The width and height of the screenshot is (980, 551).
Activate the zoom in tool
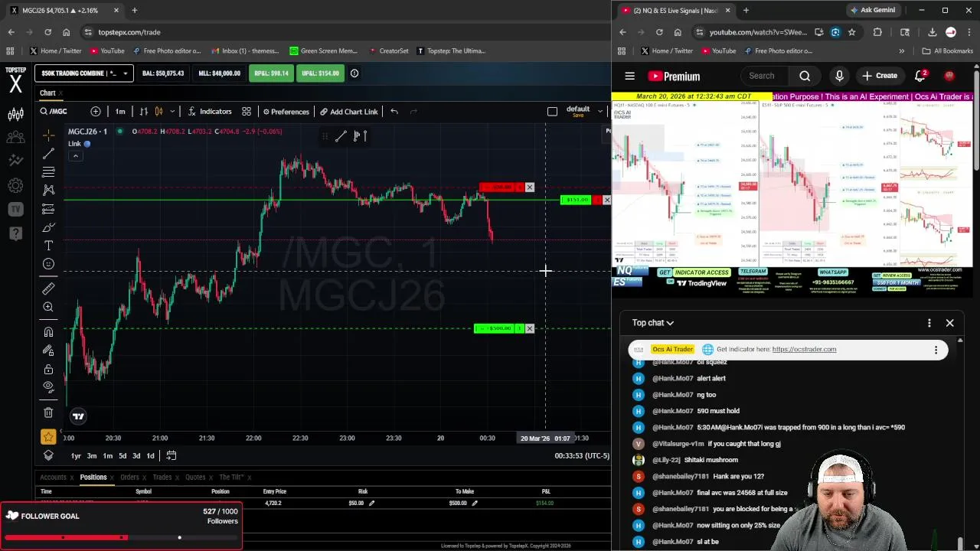pos(48,307)
